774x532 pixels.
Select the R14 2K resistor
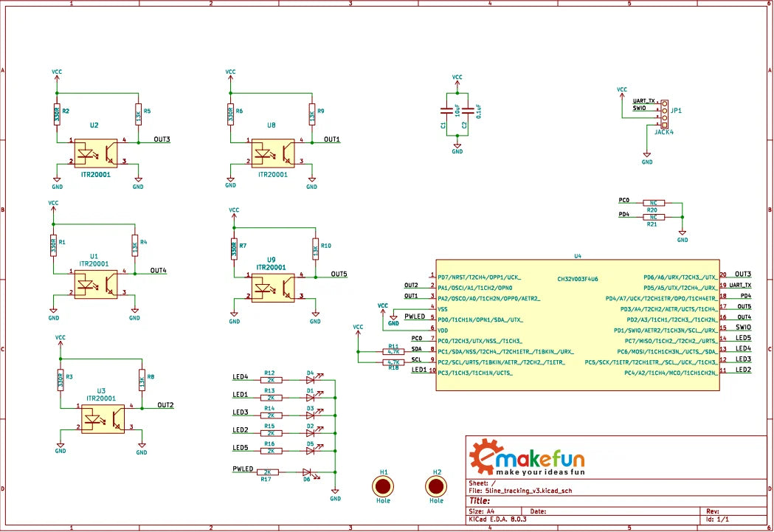271,415
